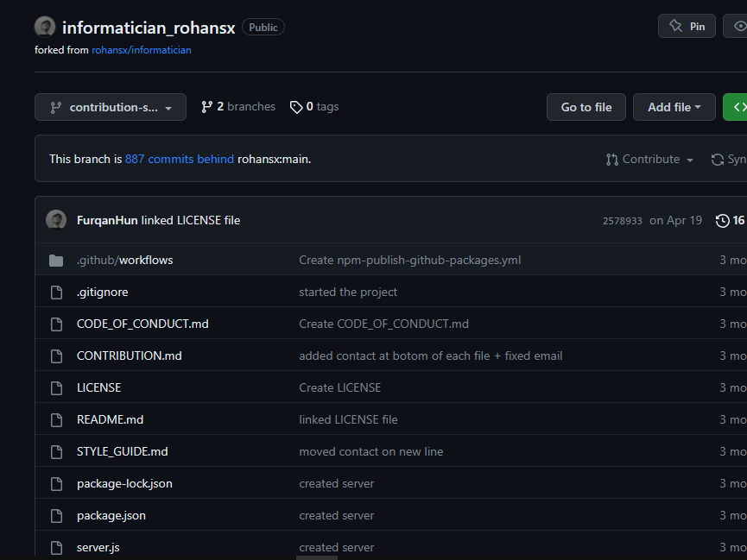Screen dimensions: 747x560
Task: Open the rohansx/informatician fork source link
Action: click(x=142, y=50)
